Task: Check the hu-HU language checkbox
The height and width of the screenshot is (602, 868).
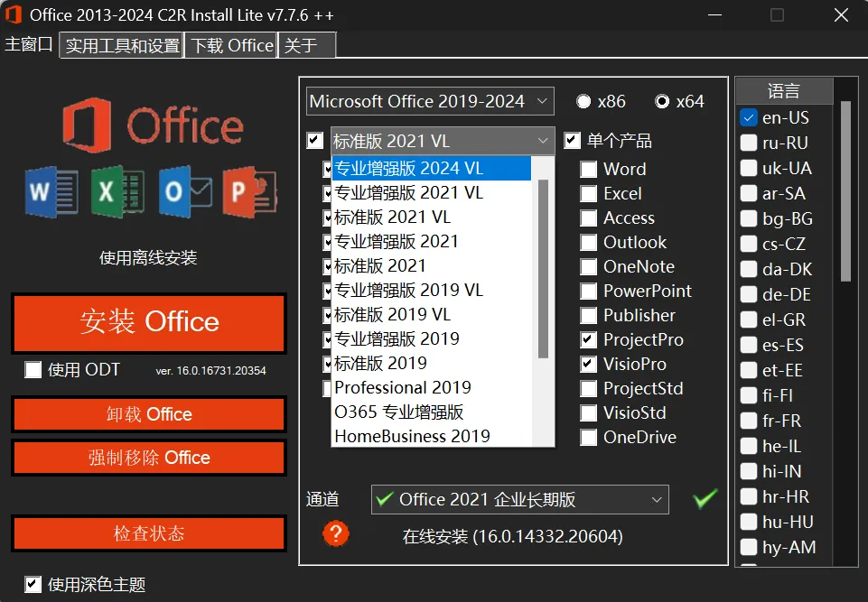Action: tap(749, 522)
